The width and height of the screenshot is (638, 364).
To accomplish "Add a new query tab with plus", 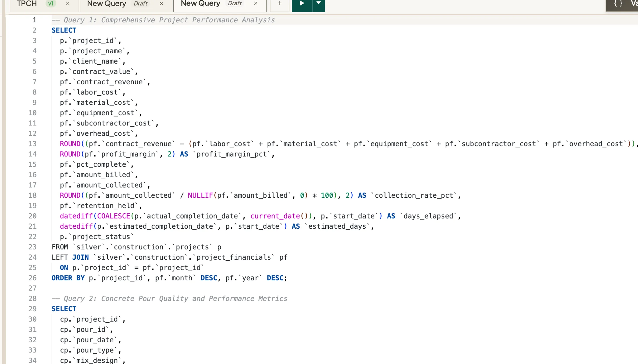I will click(x=280, y=3).
